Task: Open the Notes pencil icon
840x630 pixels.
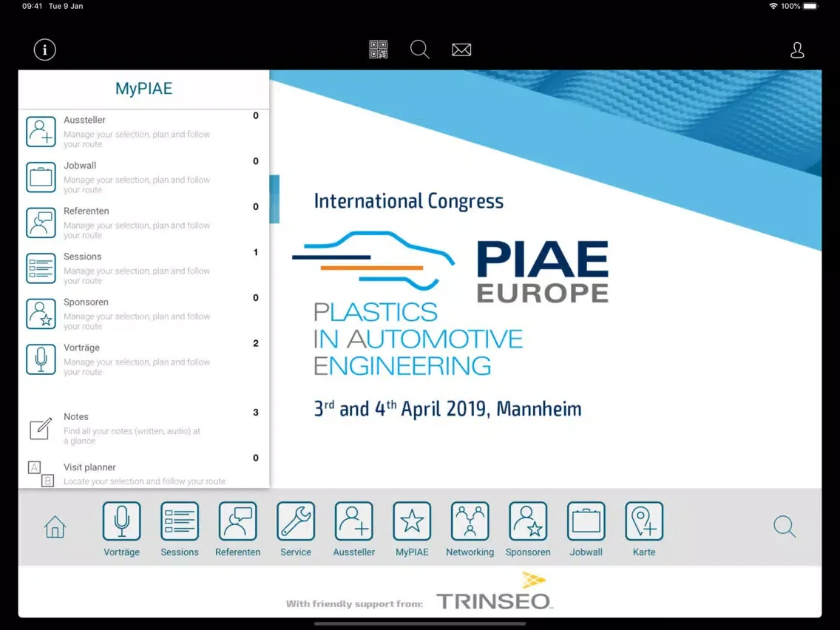Action: 41,429
